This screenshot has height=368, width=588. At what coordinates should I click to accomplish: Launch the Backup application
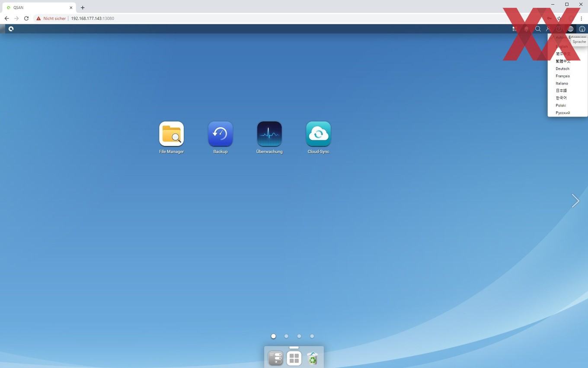click(220, 134)
